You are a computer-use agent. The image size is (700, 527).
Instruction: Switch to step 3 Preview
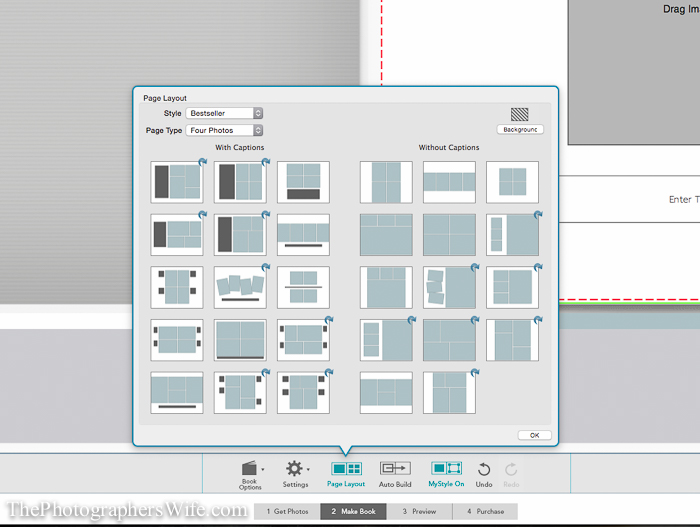point(419,511)
